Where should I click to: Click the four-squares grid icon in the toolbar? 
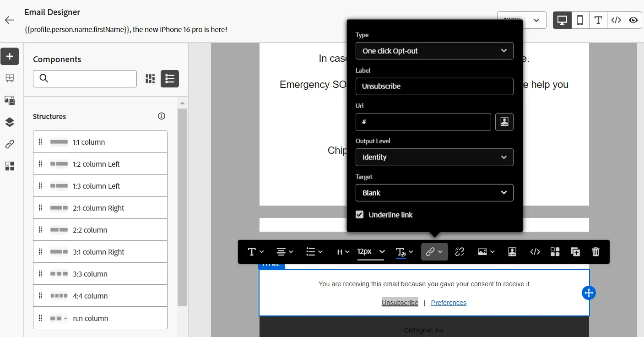pyautogui.click(x=555, y=252)
